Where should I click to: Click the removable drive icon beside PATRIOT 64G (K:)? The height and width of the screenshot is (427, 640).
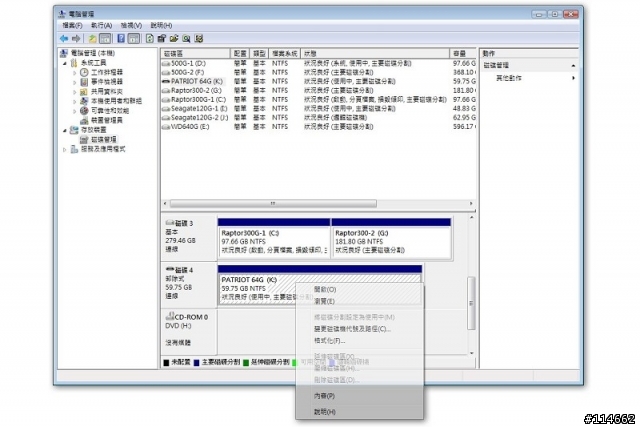166,81
